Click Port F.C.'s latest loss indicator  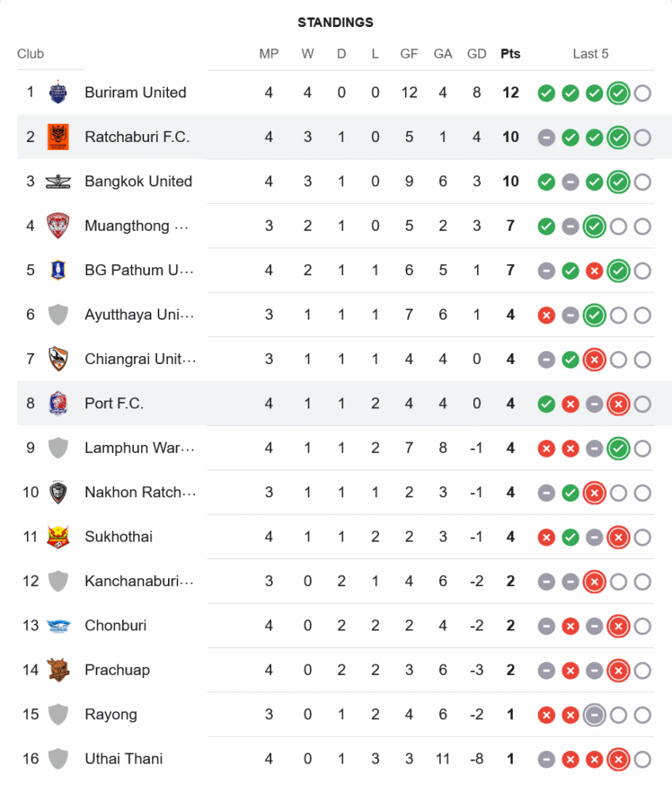coord(618,404)
